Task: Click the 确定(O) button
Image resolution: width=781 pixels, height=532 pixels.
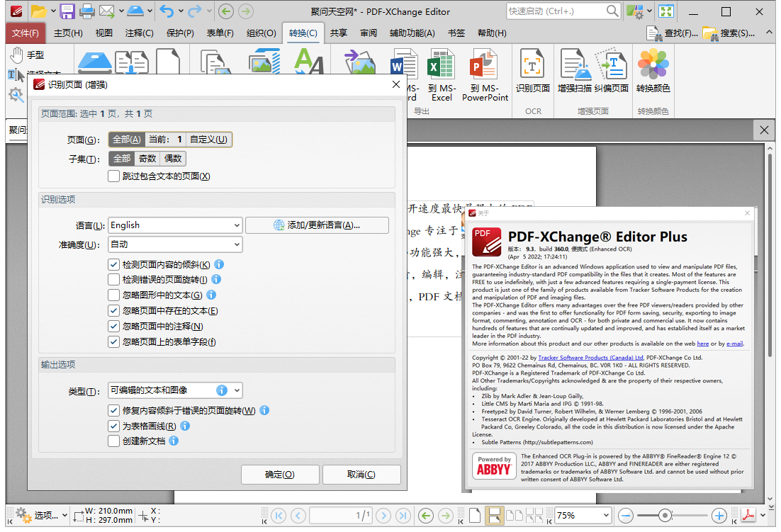Action: [x=280, y=475]
